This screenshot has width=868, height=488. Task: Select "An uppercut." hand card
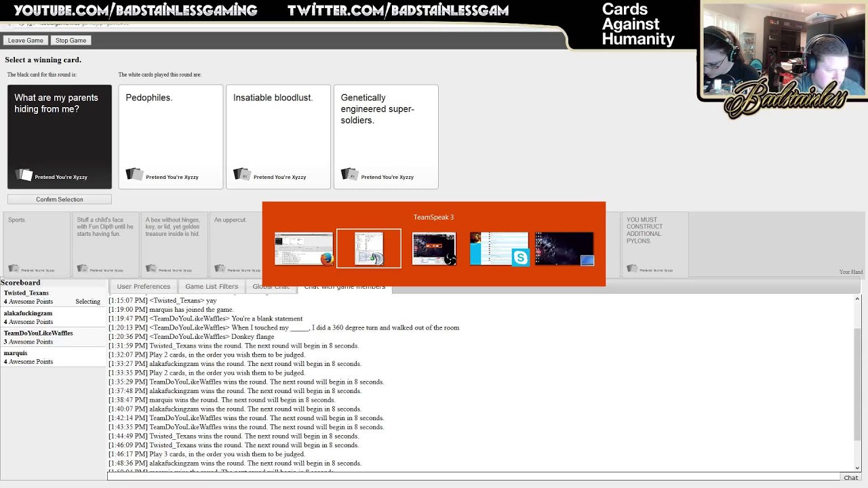click(x=236, y=245)
